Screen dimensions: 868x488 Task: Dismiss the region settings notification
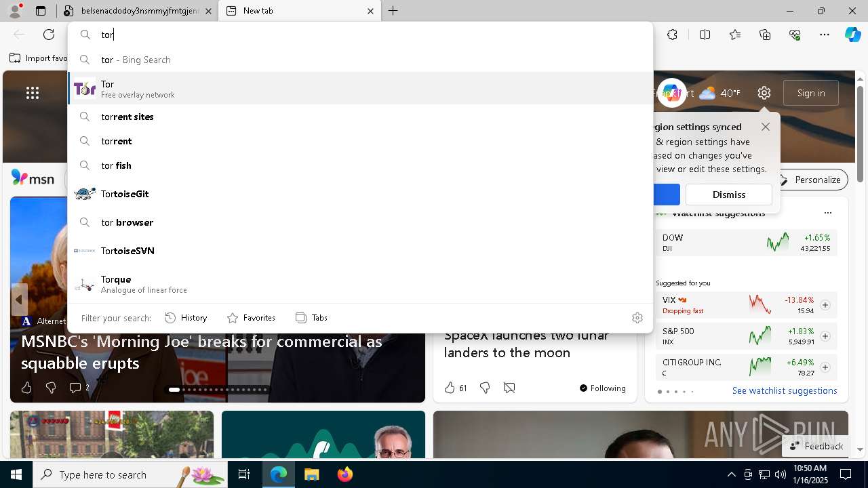(729, 195)
